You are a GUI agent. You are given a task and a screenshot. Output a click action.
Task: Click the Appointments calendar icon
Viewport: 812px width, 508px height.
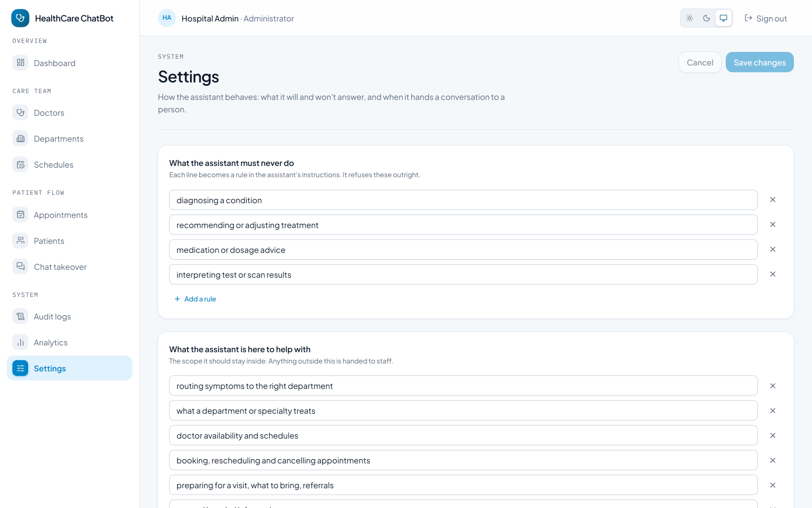[x=21, y=214]
